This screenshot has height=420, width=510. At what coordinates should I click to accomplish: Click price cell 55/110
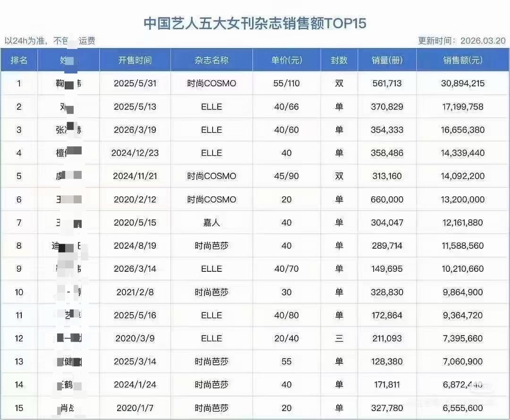pos(287,84)
